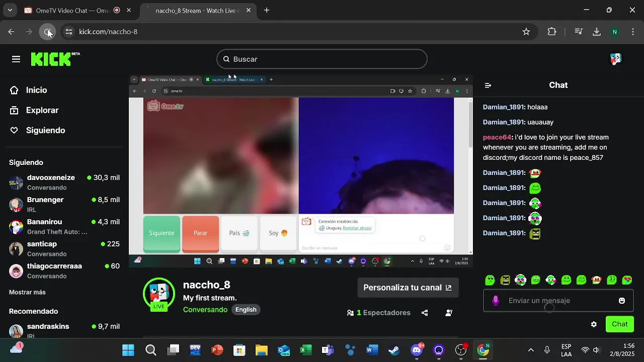
Task: Open chat settings gear icon
Action: [594, 324]
